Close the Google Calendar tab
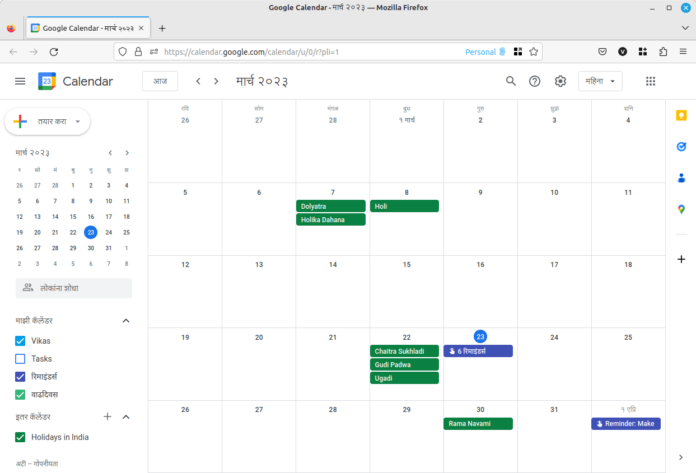This screenshot has width=696, height=473. pos(141,28)
